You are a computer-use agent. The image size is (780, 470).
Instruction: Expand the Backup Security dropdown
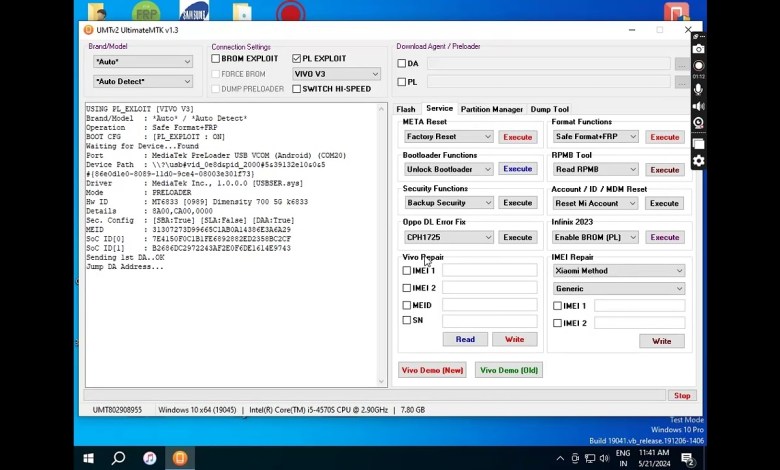(x=449, y=203)
